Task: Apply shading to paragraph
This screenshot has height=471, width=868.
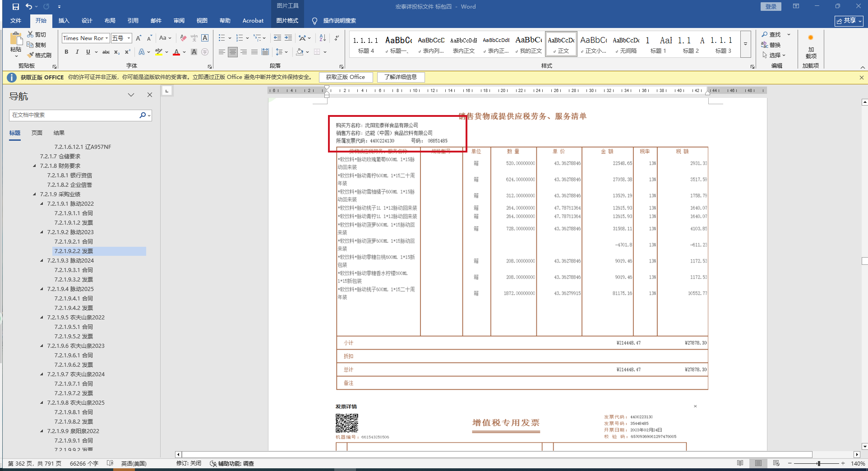Action: coord(300,52)
